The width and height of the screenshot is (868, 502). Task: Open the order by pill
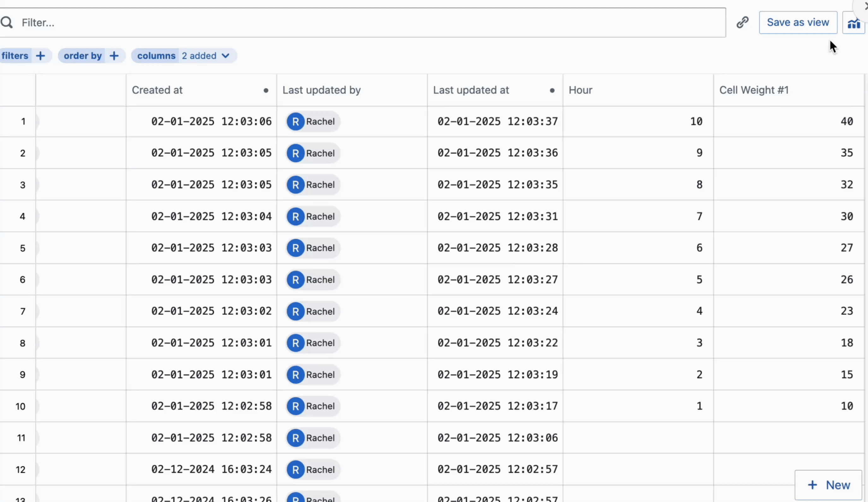(x=83, y=56)
